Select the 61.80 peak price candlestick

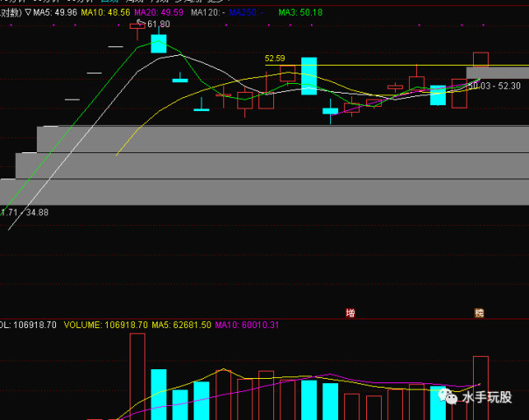[x=138, y=30]
